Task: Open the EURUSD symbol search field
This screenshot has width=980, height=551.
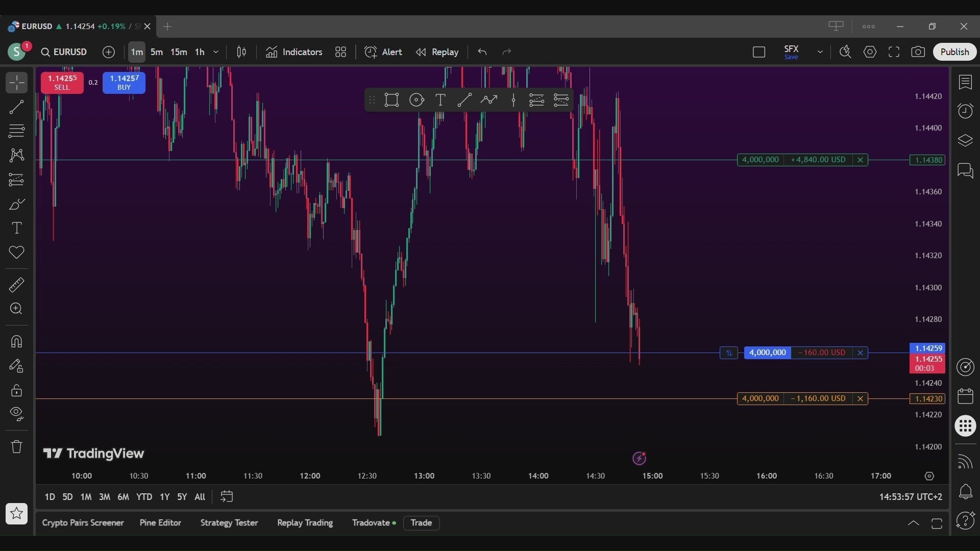Action: pos(64,52)
